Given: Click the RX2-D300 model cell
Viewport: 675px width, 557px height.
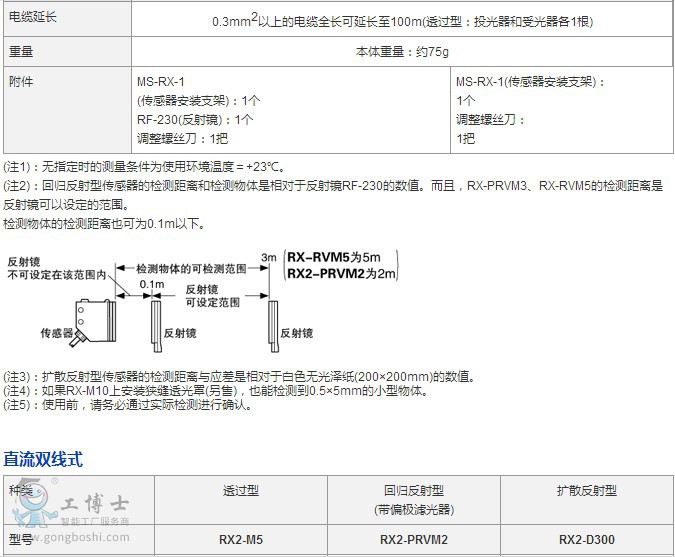Looking at the screenshot, I should coord(587,539).
